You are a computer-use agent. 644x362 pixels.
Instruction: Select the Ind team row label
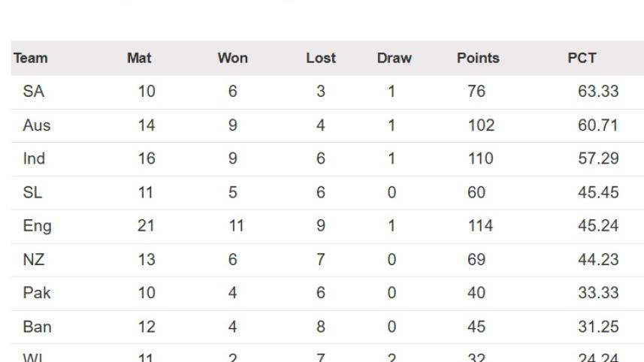[x=34, y=158]
